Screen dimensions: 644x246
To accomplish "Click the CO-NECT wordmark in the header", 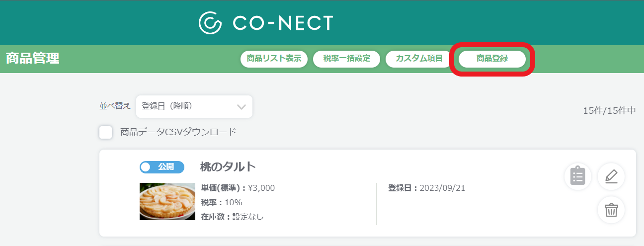I will coord(283,23).
